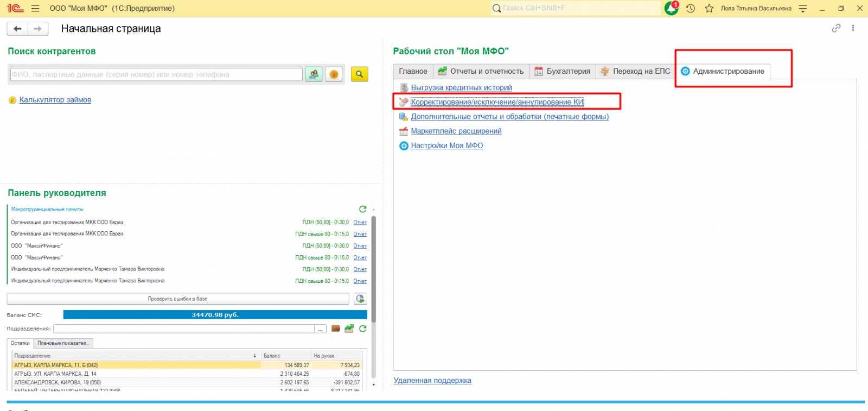
Task: Open Настройки Моя МФО link
Action: point(447,146)
